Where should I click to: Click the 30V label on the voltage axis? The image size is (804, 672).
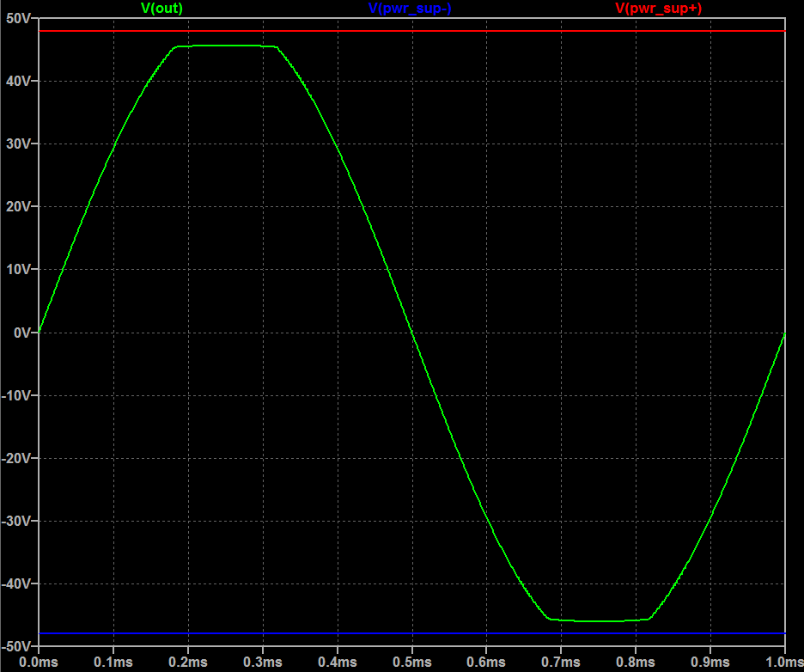click(18, 144)
